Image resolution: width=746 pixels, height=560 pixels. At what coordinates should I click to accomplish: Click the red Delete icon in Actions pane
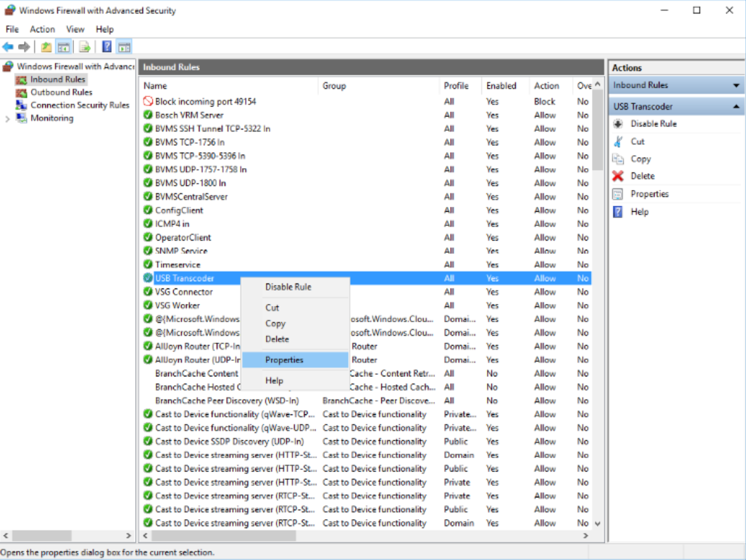[x=618, y=176]
